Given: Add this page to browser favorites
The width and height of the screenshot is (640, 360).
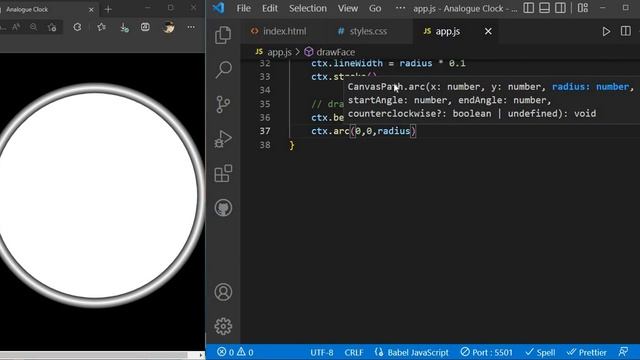Looking at the screenshot, I should point(52,27).
